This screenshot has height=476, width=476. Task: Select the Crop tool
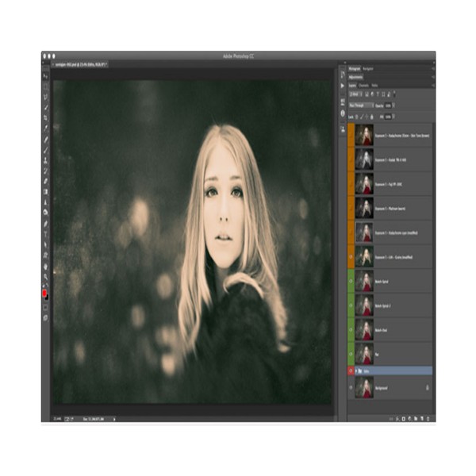coord(45,117)
